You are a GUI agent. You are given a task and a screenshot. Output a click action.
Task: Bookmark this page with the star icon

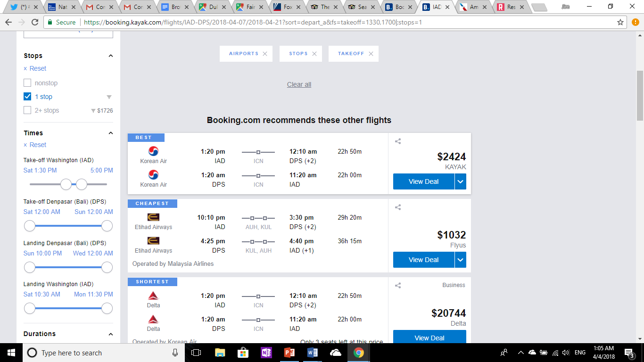620,22
